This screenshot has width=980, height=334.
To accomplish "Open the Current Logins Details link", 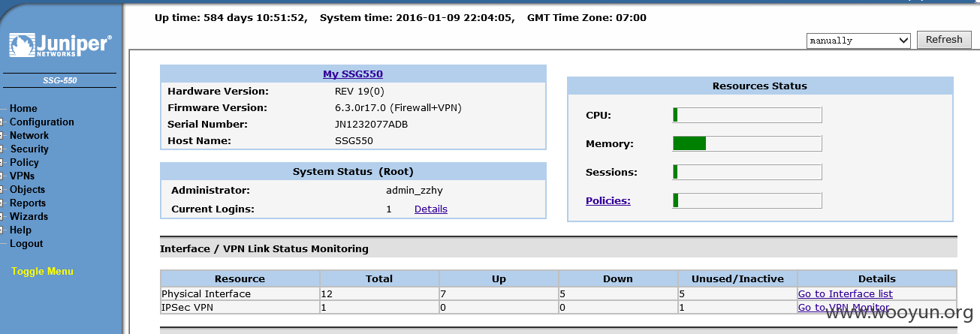I will (x=431, y=209).
